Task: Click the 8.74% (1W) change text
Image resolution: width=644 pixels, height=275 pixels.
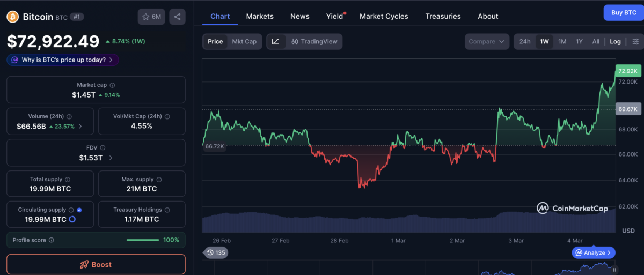Action: (x=129, y=41)
